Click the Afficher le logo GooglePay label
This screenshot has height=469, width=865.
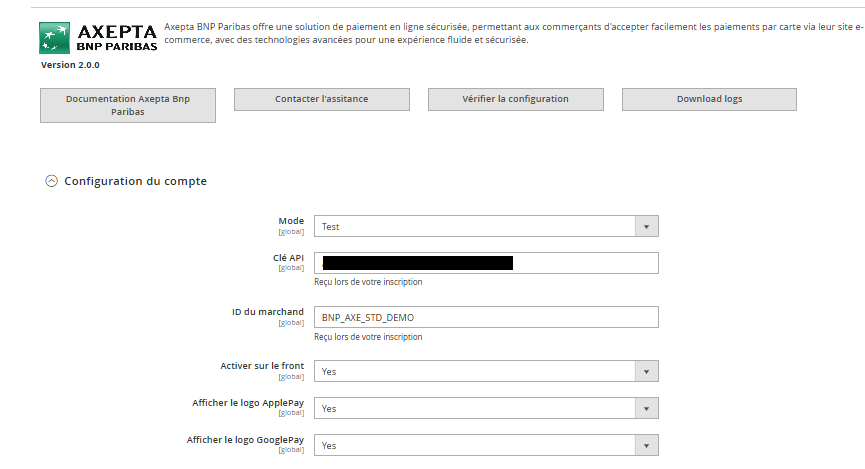(x=245, y=440)
